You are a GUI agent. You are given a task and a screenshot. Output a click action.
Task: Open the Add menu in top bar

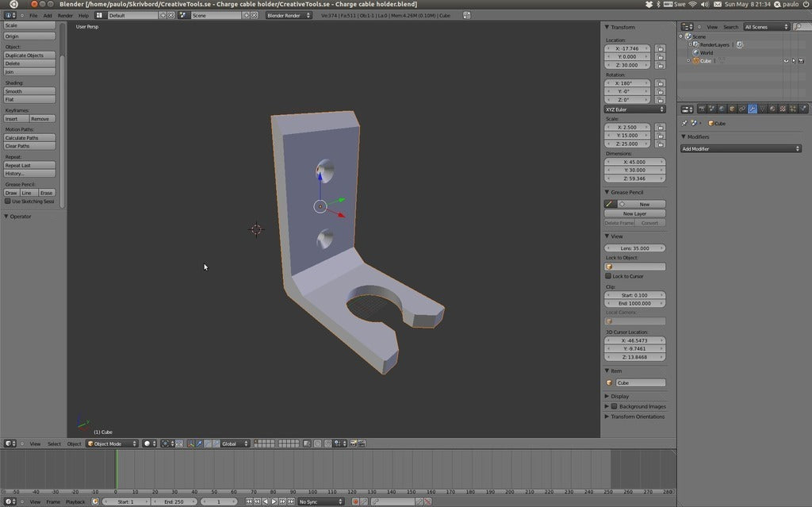[x=48, y=15]
